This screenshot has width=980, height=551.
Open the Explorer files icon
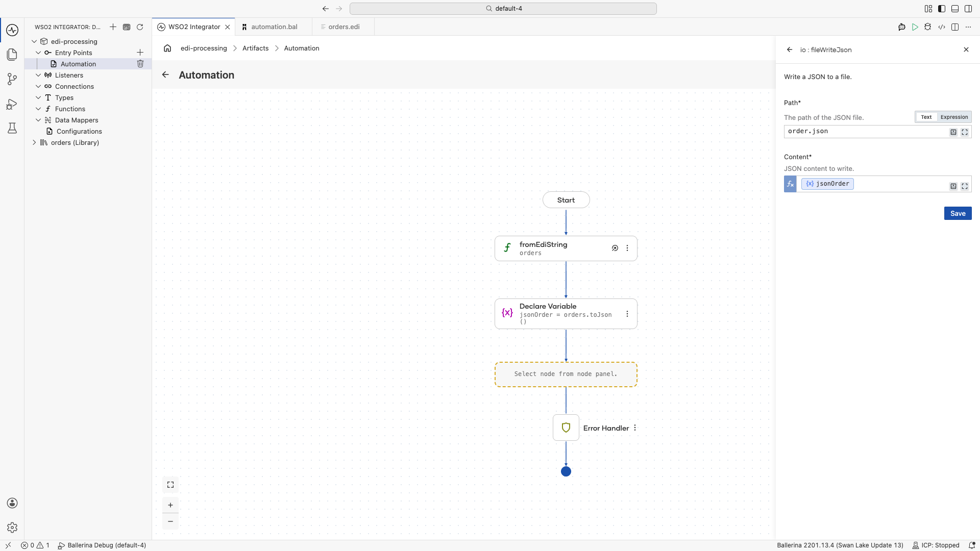tap(12, 55)
